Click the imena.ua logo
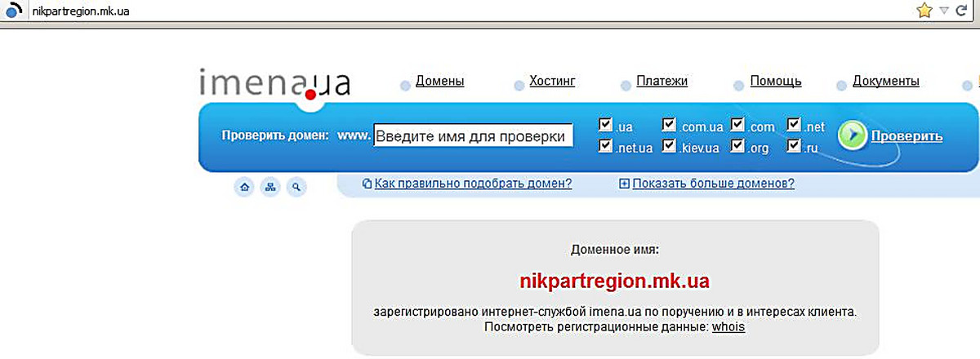 (x=274, y=84)
